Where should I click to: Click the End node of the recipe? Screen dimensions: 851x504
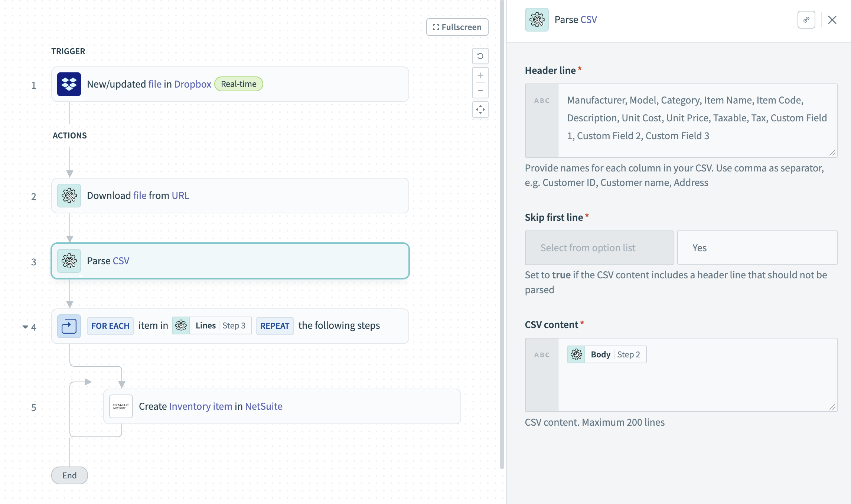pos(69,475)
